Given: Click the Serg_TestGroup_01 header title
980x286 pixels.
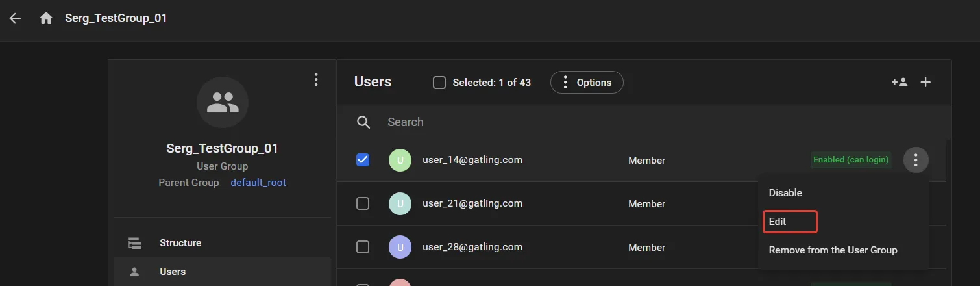Looking at the screenshot, I should [x=116, y=18].
